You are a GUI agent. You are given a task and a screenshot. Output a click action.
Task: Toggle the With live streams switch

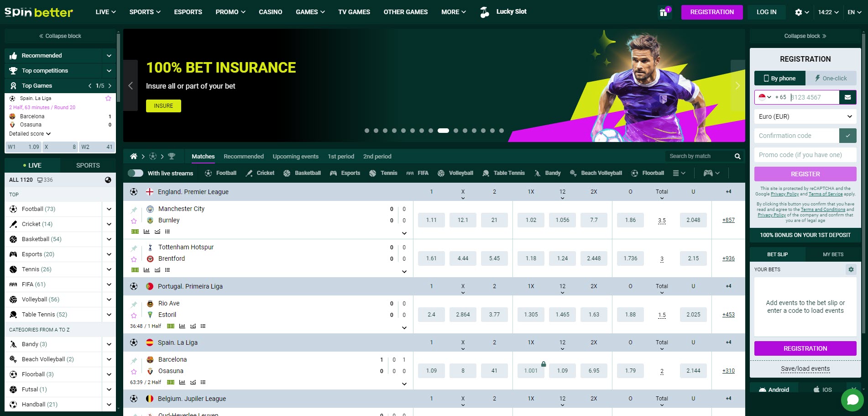pos(136,173)
